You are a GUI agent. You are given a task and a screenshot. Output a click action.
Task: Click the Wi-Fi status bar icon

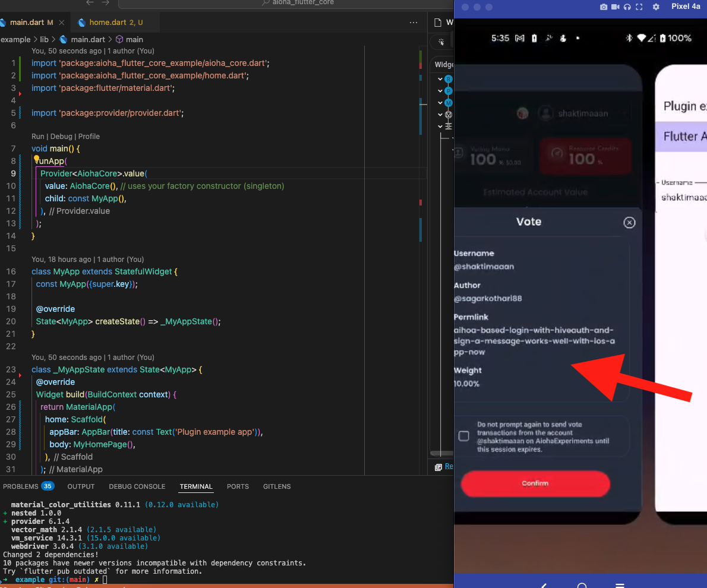coord(641,39)
